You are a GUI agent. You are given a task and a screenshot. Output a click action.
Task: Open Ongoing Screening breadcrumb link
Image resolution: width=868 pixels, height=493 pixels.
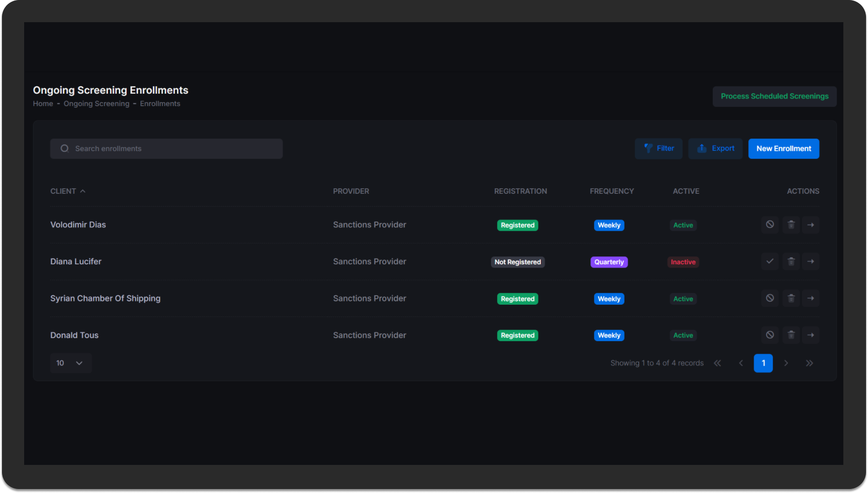tap(96, 104)
